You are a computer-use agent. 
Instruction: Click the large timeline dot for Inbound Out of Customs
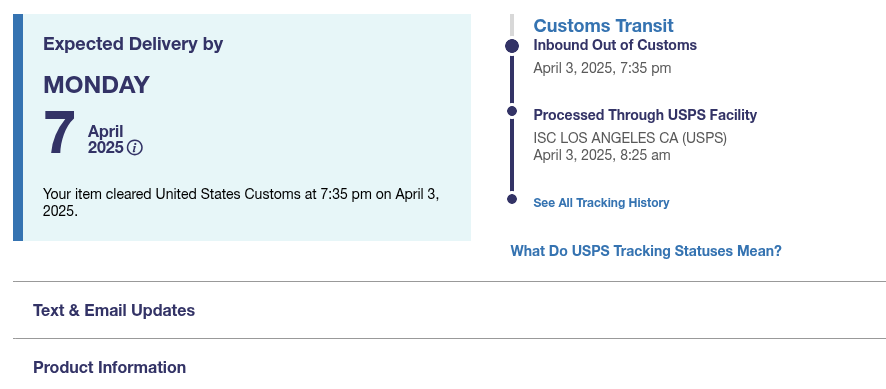[512, 46]
